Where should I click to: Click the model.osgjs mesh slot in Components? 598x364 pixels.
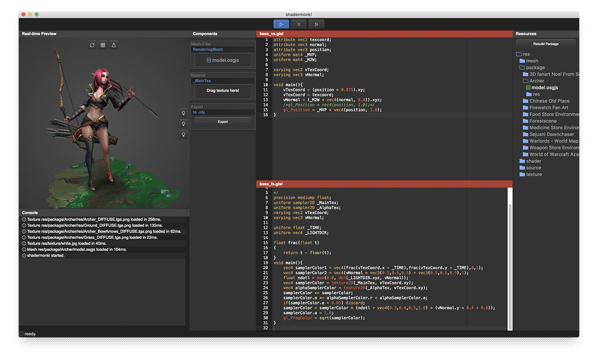pyautogui.click(x=222, y=60)
